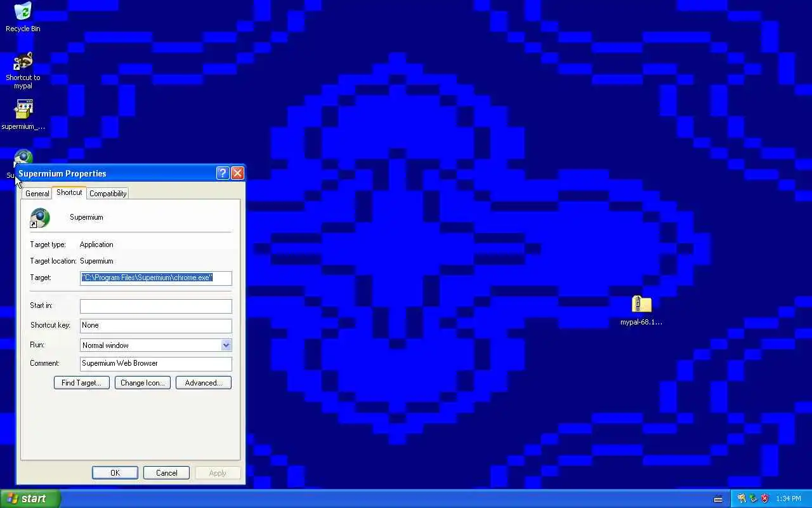Viewport: 812px width, 508px height.
Task: Edit the Comment field Supermium Web Browser
Action: coord(156,363)
